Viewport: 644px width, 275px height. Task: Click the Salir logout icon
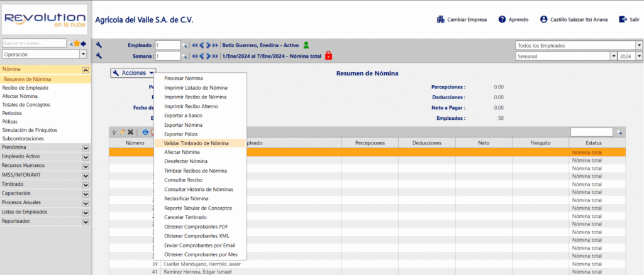pos(623,19)
